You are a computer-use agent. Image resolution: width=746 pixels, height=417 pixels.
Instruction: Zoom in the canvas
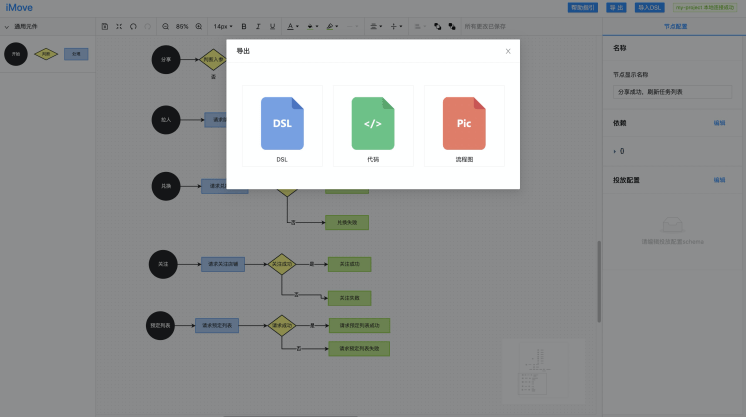[x=199, y=27]
